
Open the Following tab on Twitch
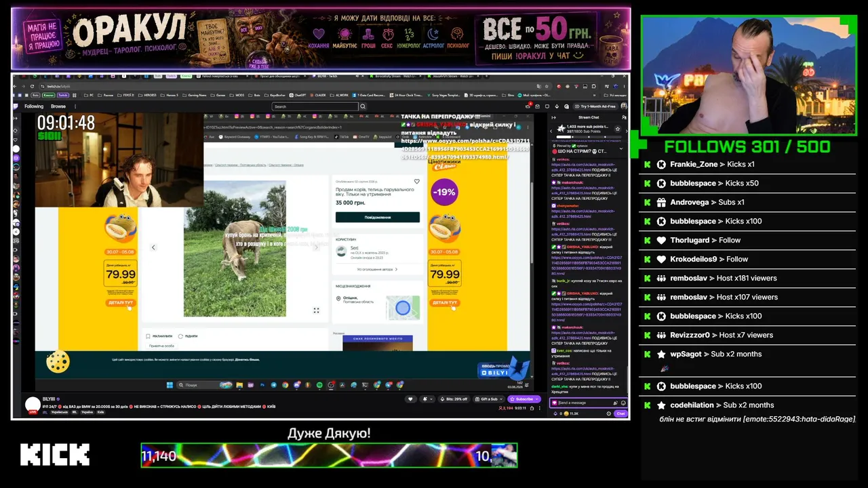(34, 106)
